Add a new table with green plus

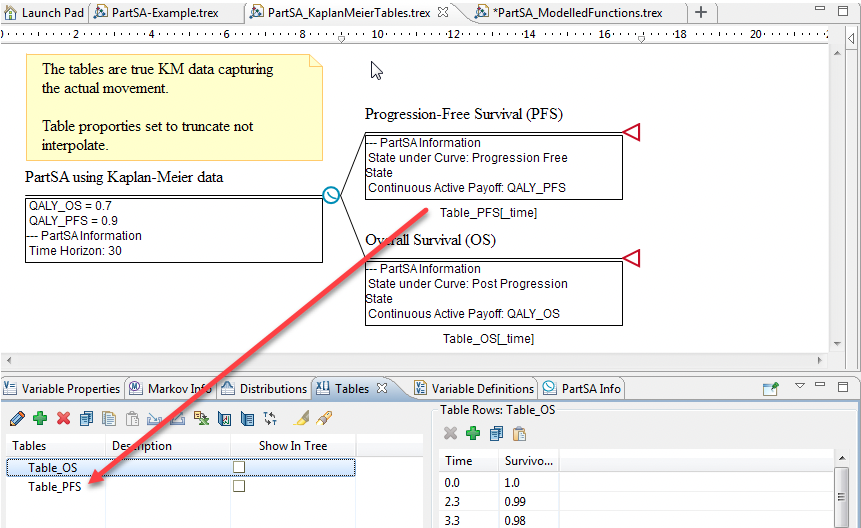(x=40, y=419)
